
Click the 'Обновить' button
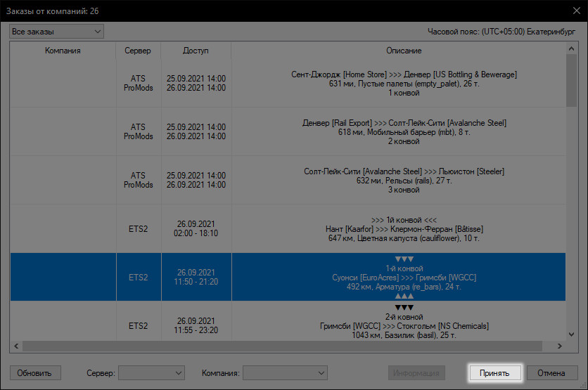[35, 372]
